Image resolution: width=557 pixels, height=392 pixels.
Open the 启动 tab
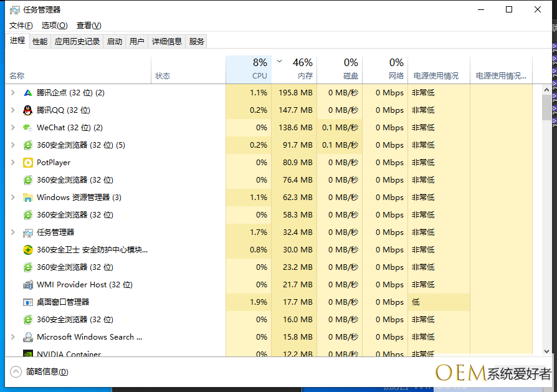(115, 42)
